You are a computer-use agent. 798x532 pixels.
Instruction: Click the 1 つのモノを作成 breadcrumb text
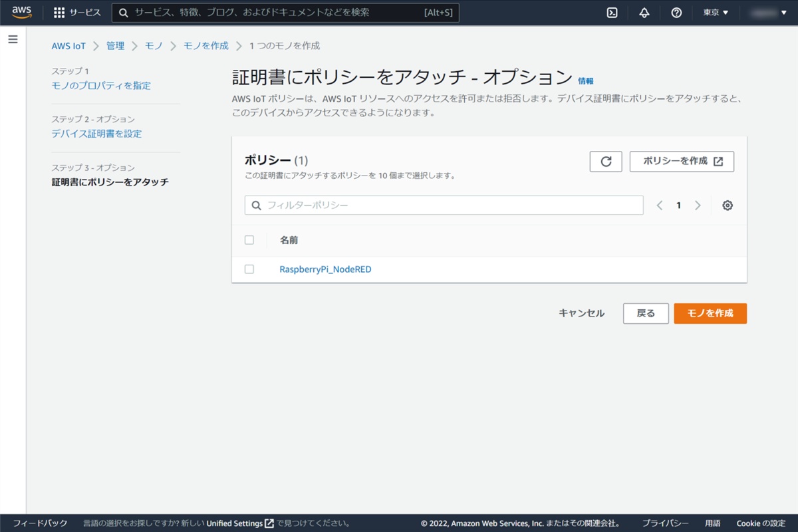[x=285, y=46]
